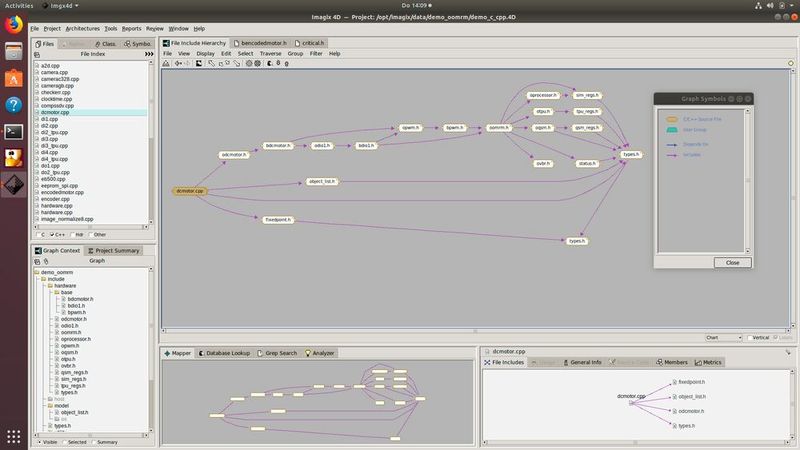Click the Activities button in top bar
800x450 pixels.
tap(19, 6)
